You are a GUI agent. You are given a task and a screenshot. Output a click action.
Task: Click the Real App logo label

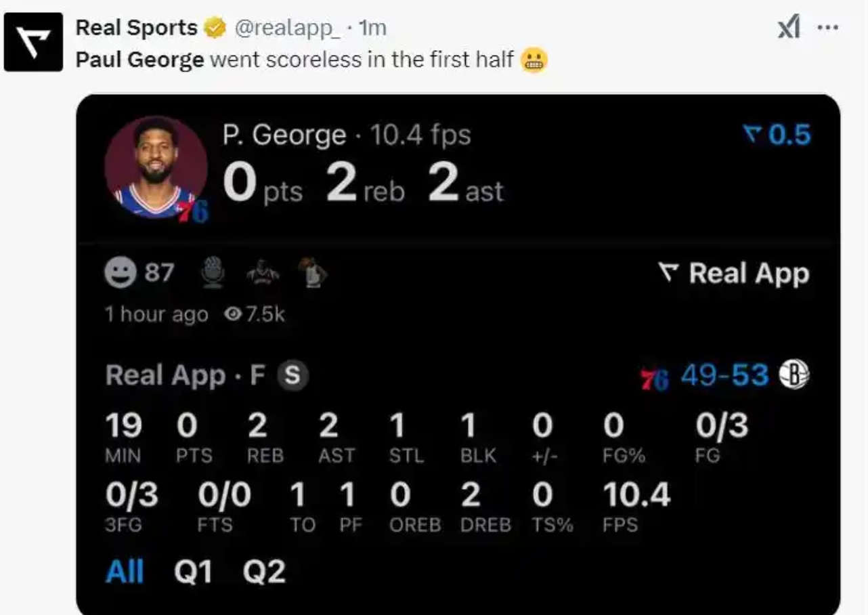(x=734, y=274)
